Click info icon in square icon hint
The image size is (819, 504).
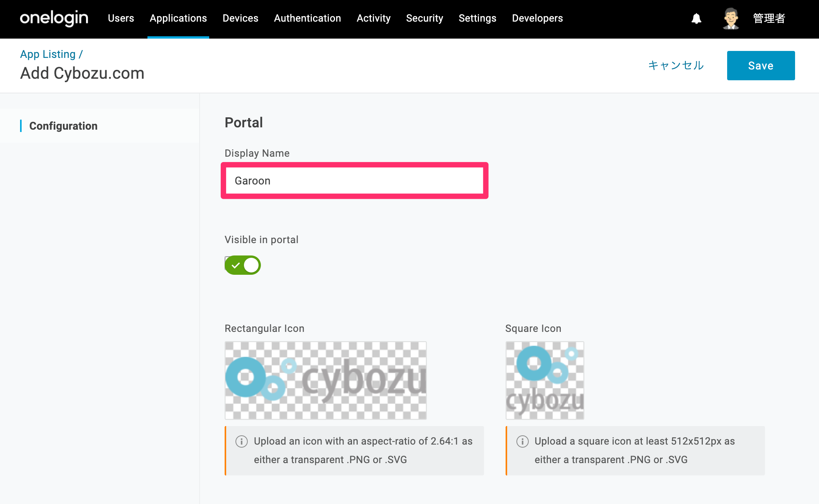click(523, 441)
